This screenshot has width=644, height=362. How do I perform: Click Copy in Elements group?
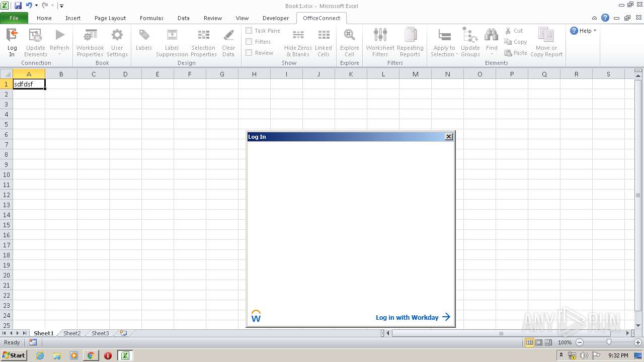[516, 42]
